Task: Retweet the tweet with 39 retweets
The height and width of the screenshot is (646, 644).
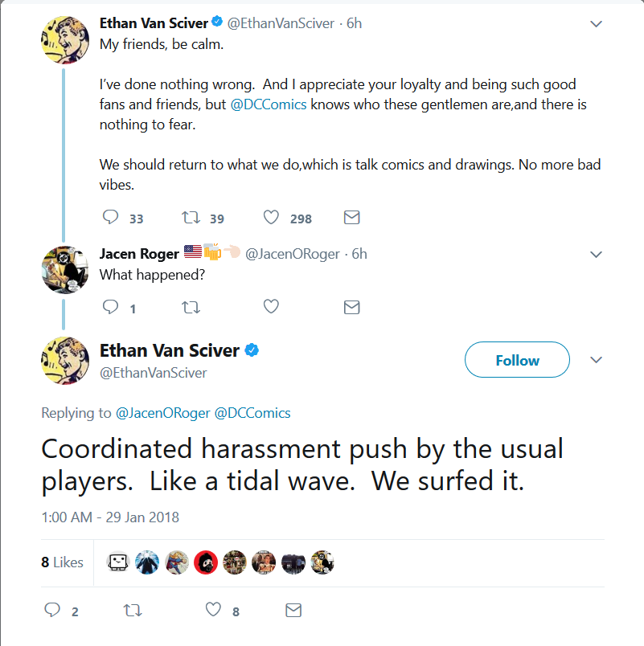Action: click(x=191, y=217)
